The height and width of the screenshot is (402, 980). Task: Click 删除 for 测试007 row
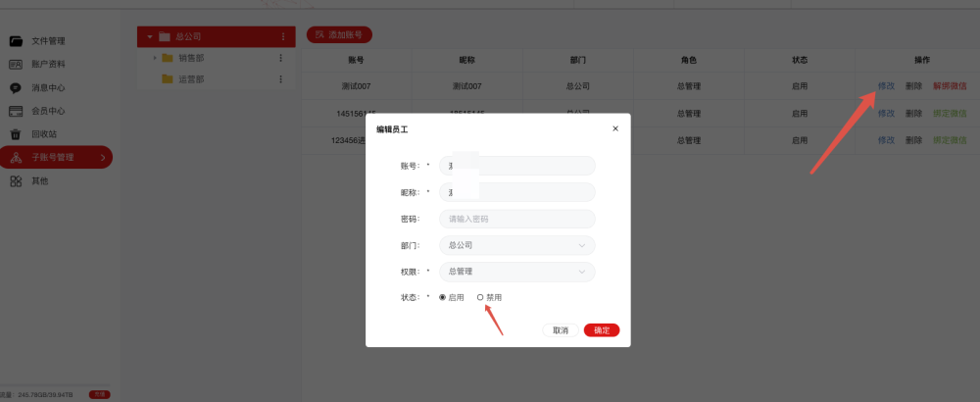click(x=913, y=86)
